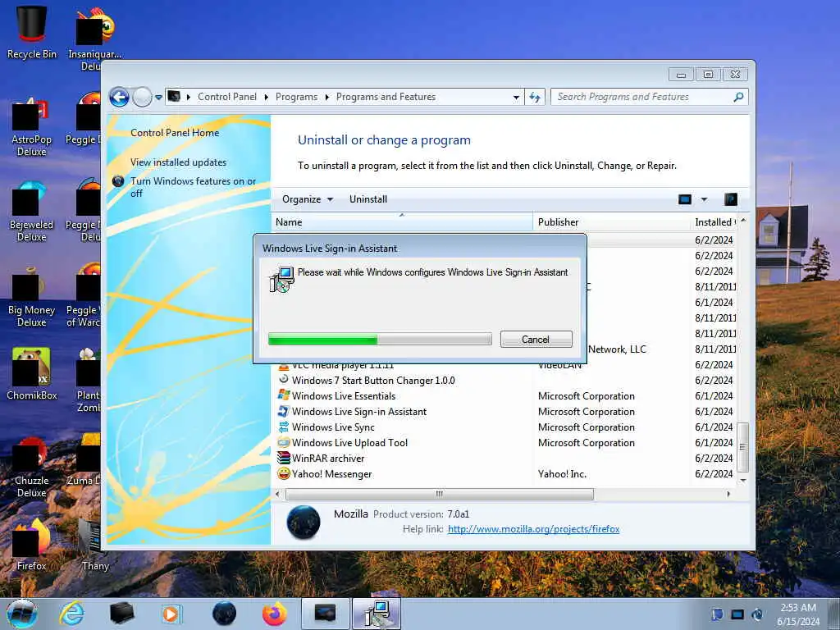Select WinRAR archiver entry
Screen dimensions: 840x630
pyautogui.click(x=328, y=458)
